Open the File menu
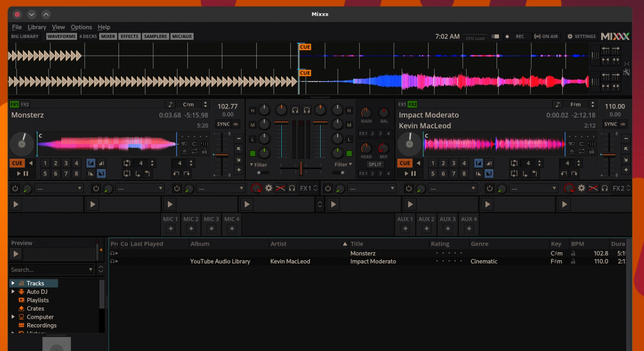The height and width of the screenshot is (351, 644). 17,27
